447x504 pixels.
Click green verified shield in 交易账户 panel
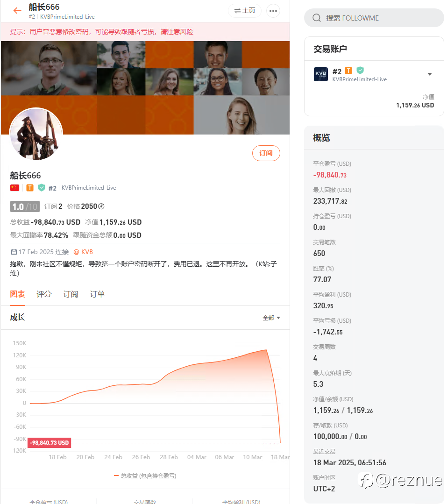360,70
